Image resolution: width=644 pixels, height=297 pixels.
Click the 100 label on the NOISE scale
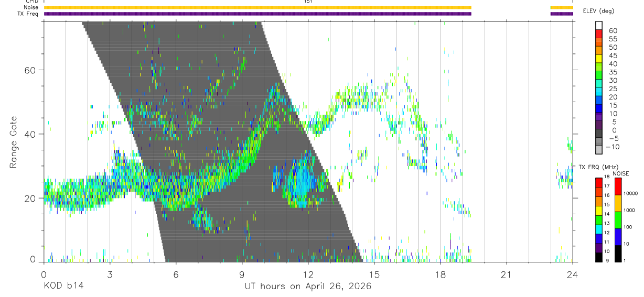pyautogui.click(x=627, y=227)
